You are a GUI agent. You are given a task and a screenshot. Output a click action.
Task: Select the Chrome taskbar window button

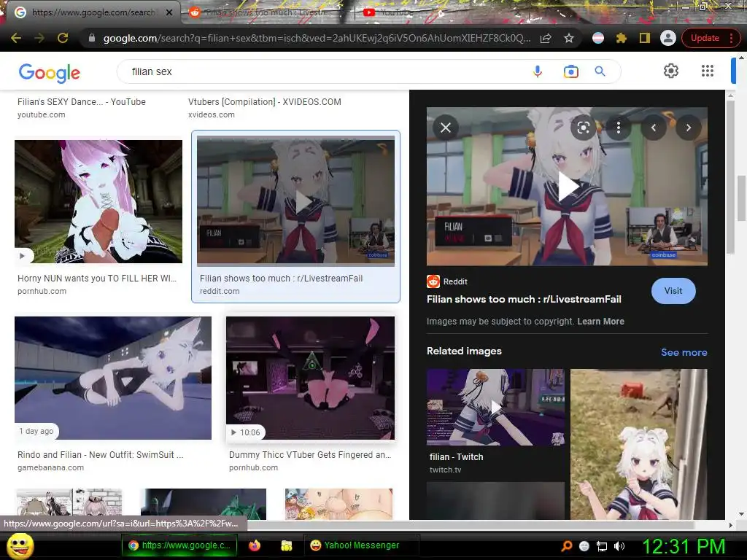[x=179, y=545]
